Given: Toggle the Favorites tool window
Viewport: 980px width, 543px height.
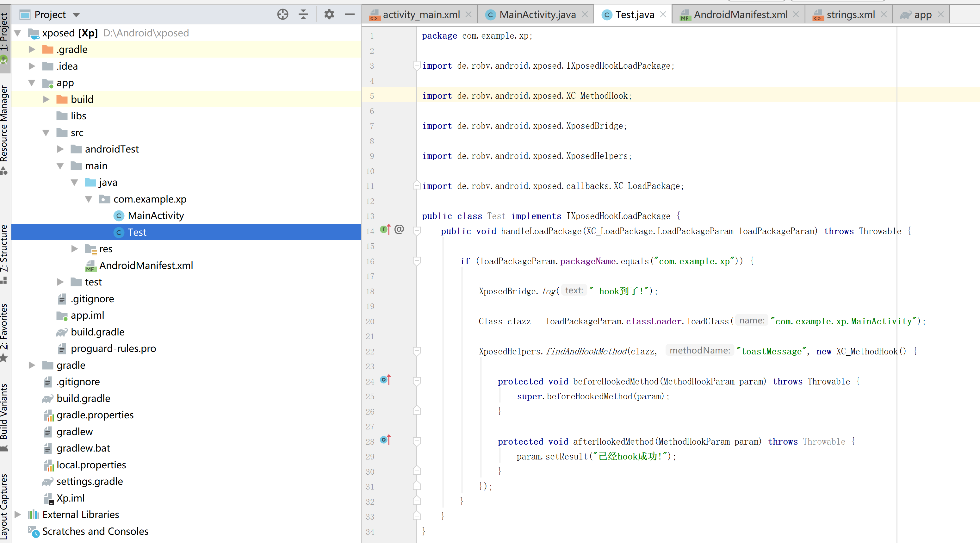Looking at the screenshot, I should coord(4,327).
